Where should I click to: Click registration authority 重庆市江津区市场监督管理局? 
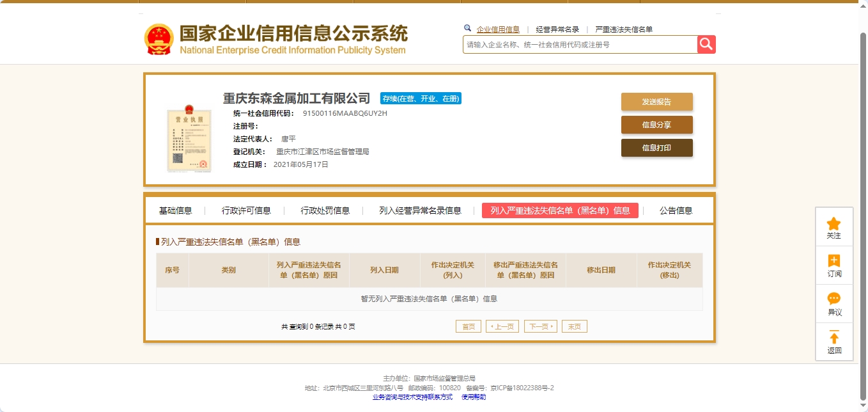(323, 152)
